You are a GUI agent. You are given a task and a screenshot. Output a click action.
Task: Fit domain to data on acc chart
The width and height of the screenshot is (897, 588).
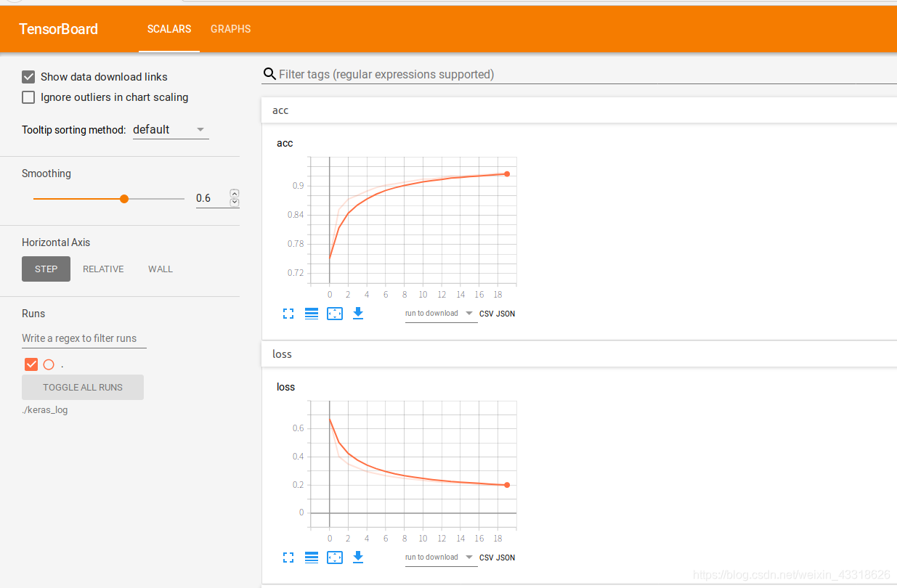click(335, 314)
